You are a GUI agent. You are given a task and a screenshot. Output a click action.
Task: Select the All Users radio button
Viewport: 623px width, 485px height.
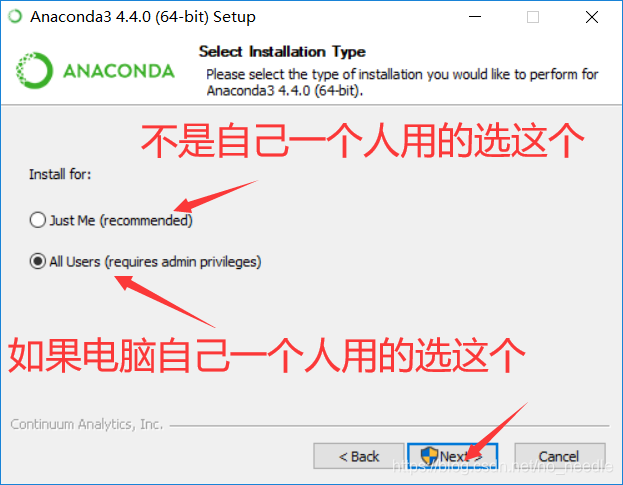38,261
